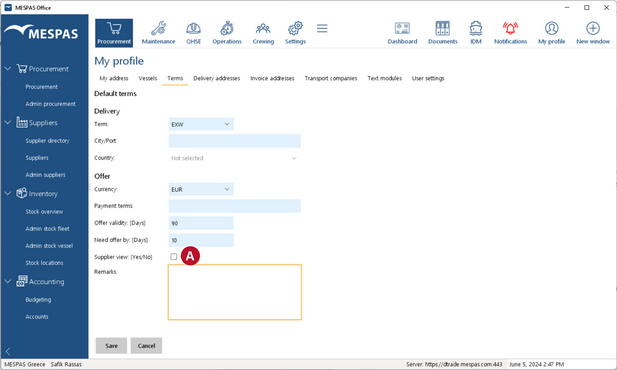The height and width of the screenshot is (370, 617).
Task: Switch to the My address tab
Action: point(114,78)
